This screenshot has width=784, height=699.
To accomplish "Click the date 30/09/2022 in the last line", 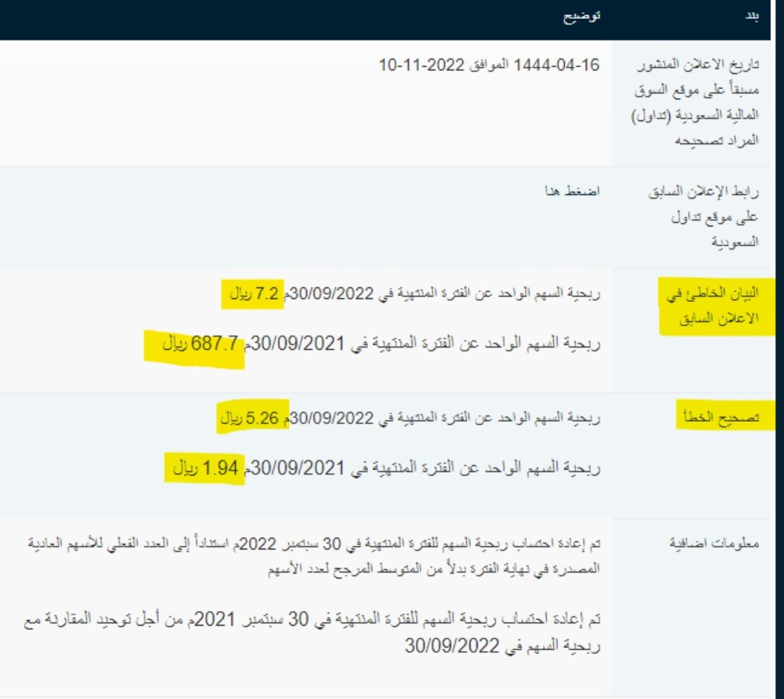I will [x=452, y=646].
